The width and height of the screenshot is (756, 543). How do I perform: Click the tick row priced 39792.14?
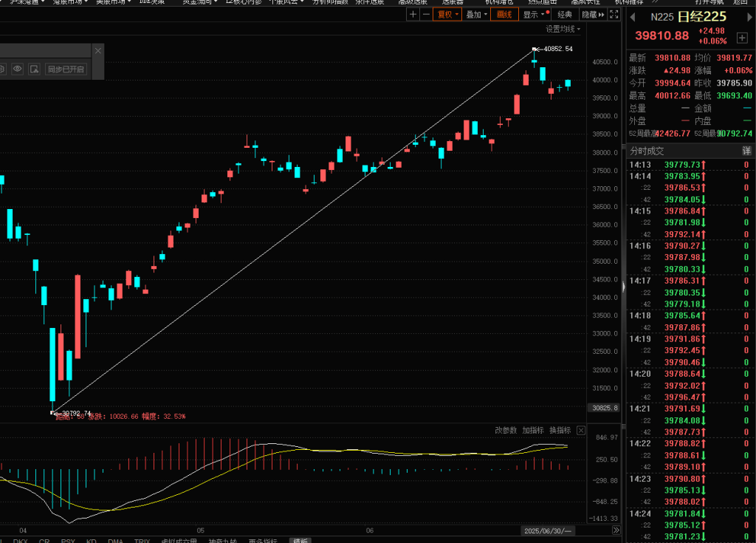coord(690,234)
